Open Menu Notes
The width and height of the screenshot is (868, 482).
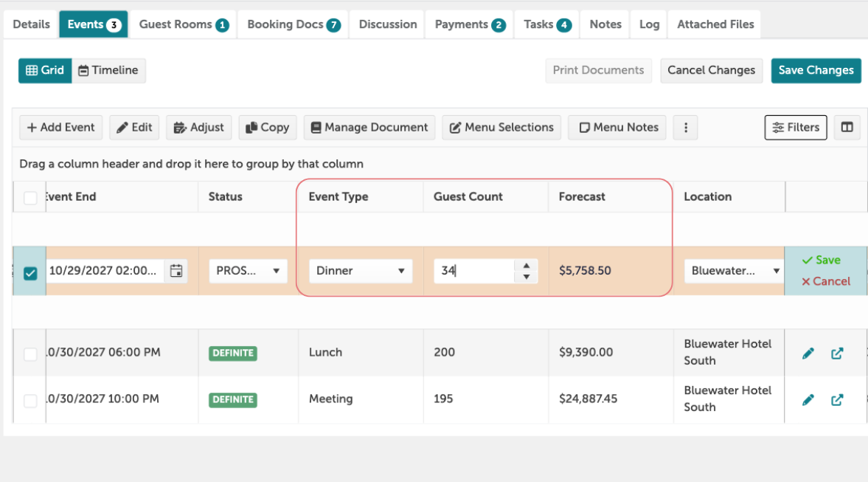click(617, 128)
